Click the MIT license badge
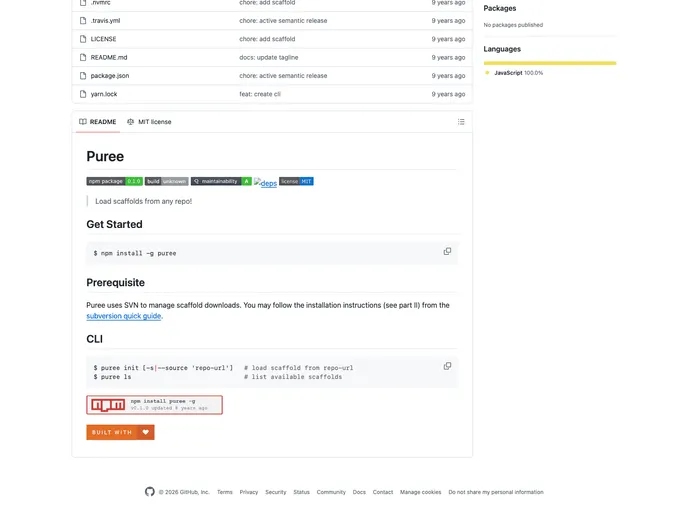688x512 pixels. (x=296, y=181)
